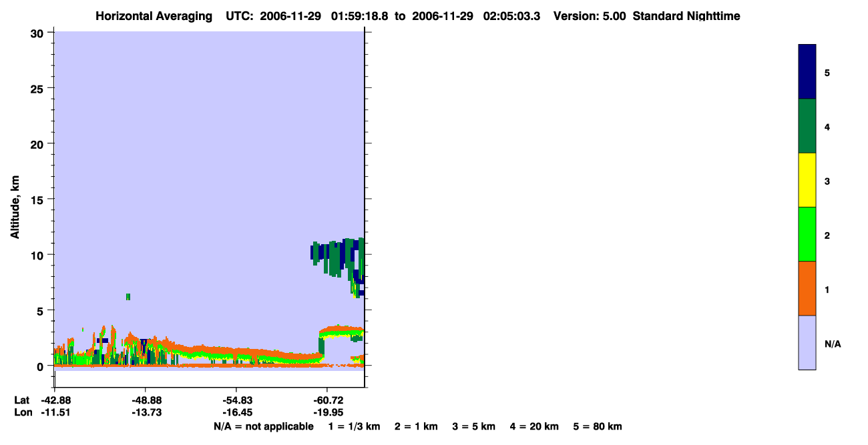Click the yellow level 3 color swatch
868x445 pixels.
pos(807,180)
